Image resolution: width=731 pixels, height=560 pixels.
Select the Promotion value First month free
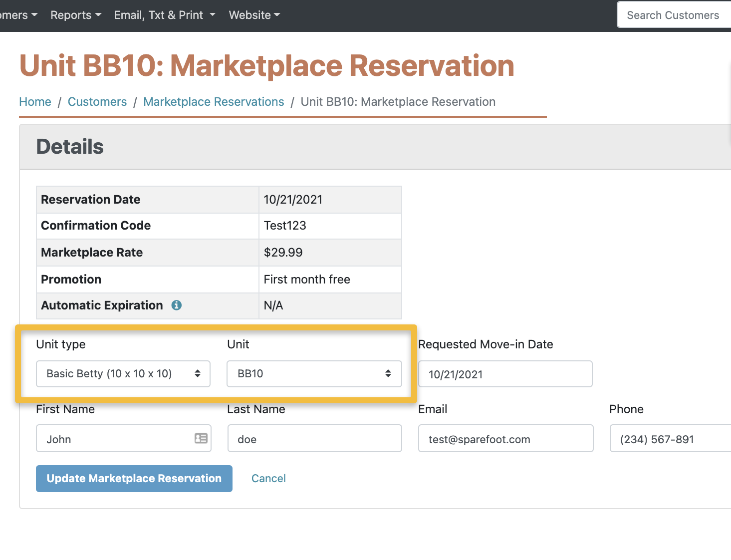coord(307,280)
